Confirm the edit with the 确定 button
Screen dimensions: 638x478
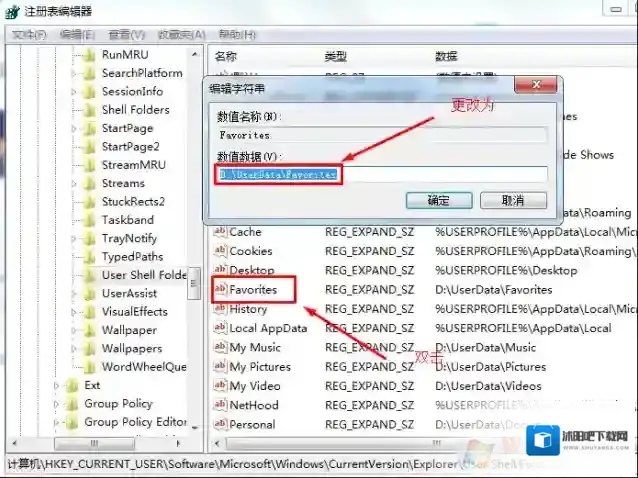(439, 201)
